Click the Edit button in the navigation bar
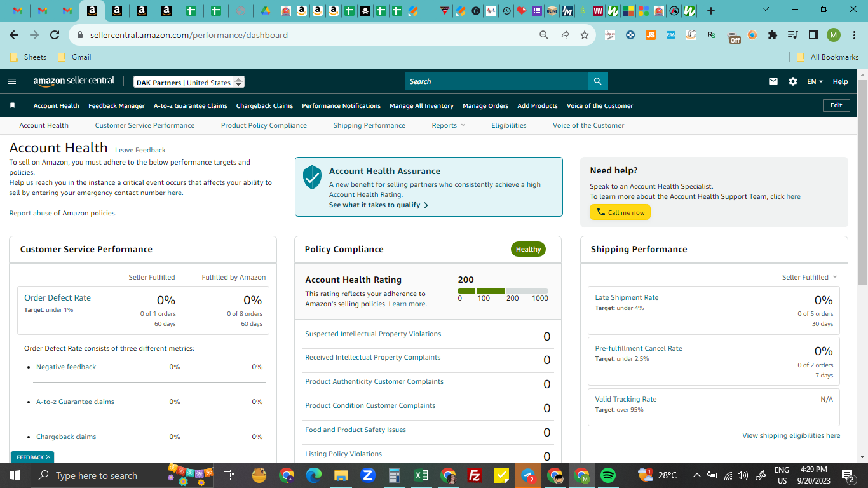 pyautogui.click(x=836, y=105)
